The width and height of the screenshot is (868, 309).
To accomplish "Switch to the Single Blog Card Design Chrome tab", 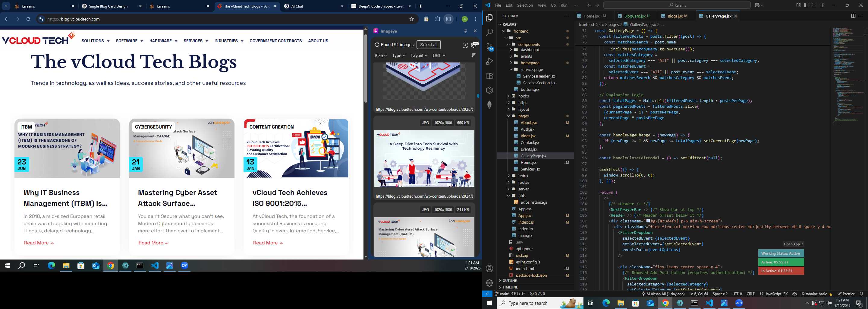I will [112, 6].
